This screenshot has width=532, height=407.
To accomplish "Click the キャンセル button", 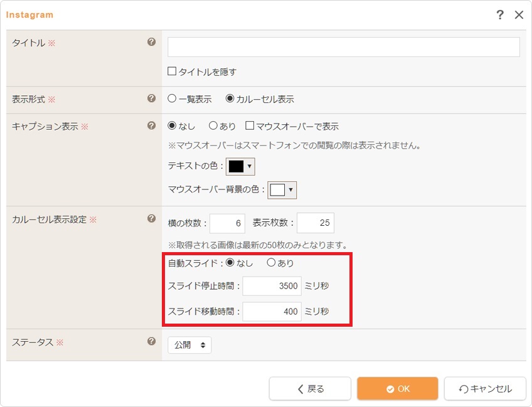I will coord(485,389).
